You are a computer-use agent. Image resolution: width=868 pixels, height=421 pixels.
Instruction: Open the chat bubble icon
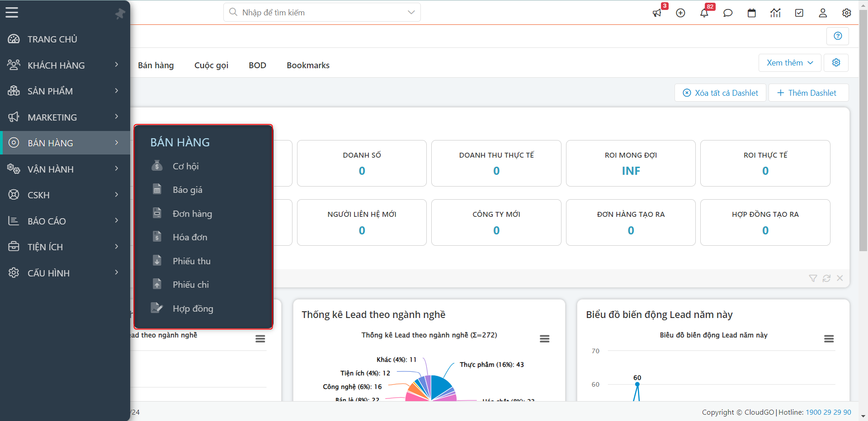pyautogui.click(x=728, y=13)
